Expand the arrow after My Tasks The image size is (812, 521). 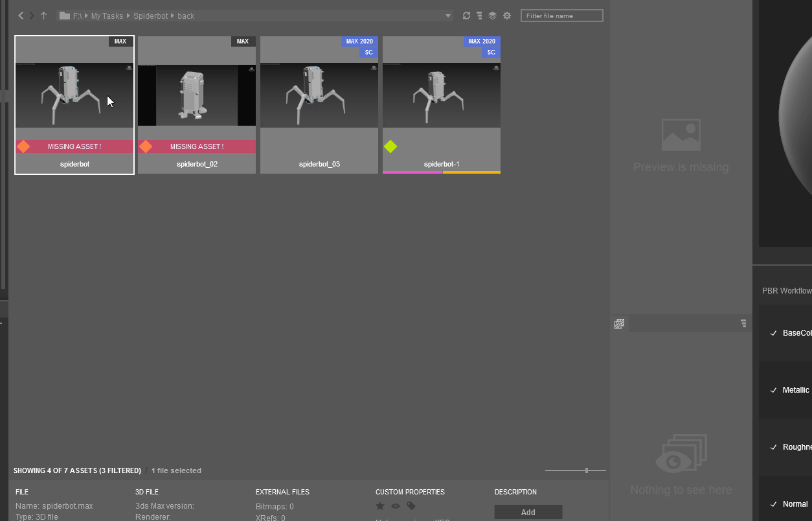[x=128, y=16]
